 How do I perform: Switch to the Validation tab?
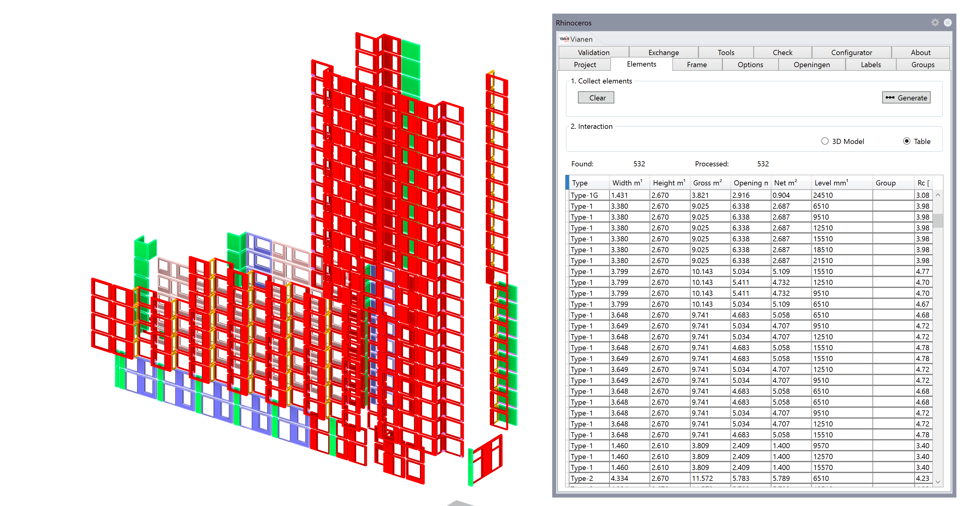click(593, 52)
